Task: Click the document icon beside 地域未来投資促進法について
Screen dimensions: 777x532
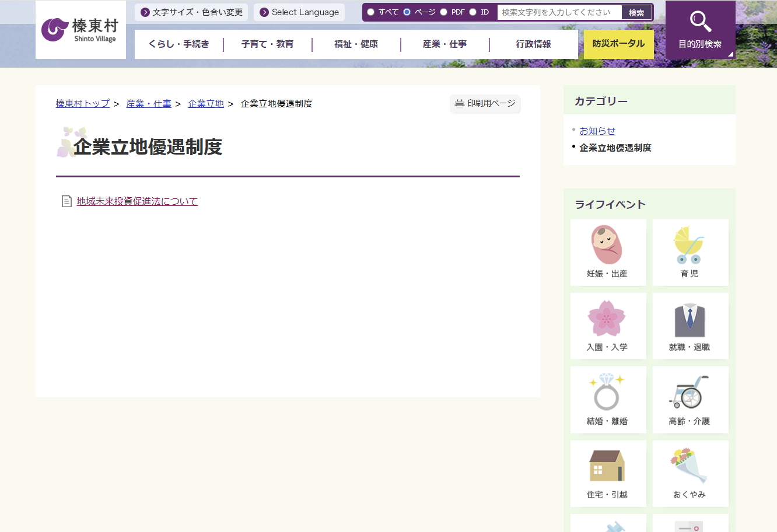Action: click(x=66, y=201)
